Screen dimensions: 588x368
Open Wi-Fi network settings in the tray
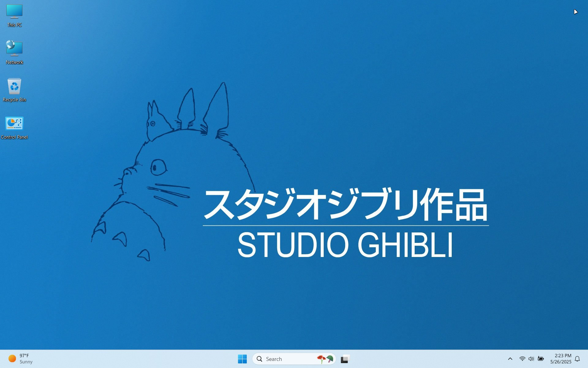[522, 359]
